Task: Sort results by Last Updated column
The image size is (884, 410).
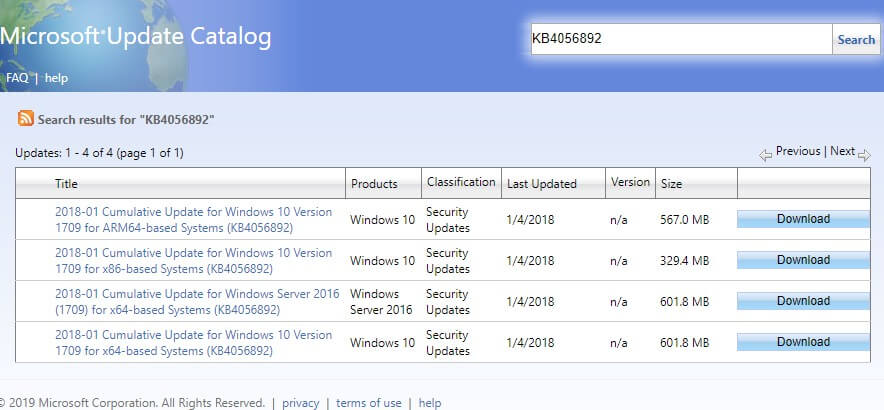Action: 542,184
